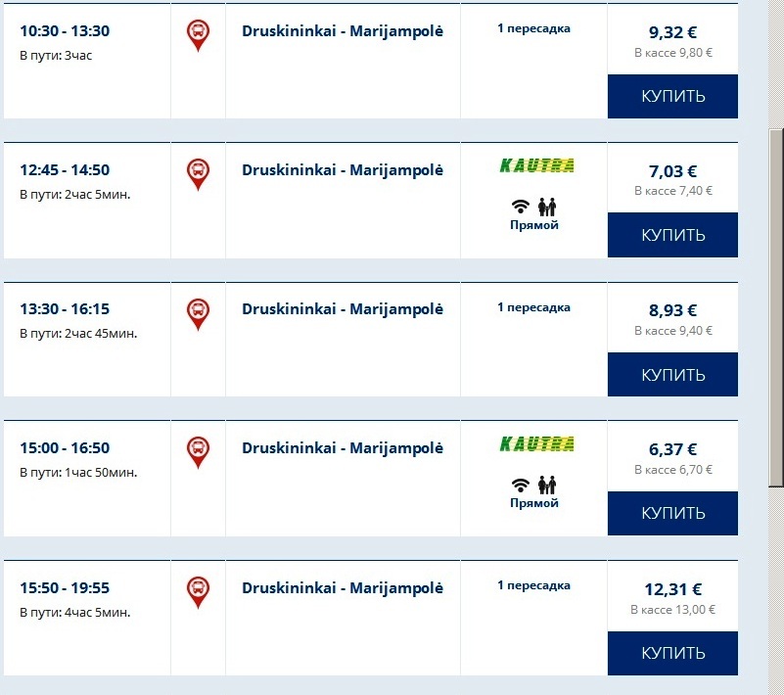The image size is (784, 695).
Task: Click passengers icon on 12:45 trip
Action: click(547, 207)
